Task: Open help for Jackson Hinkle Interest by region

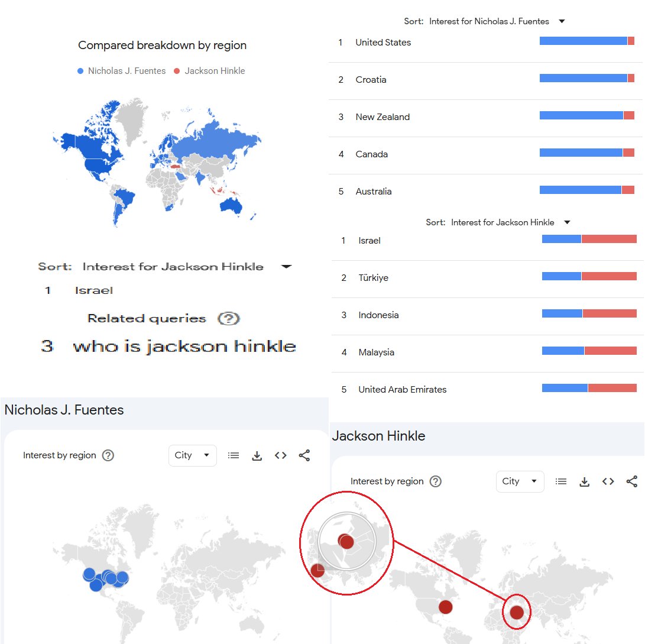Action: (x=435, y=481)
